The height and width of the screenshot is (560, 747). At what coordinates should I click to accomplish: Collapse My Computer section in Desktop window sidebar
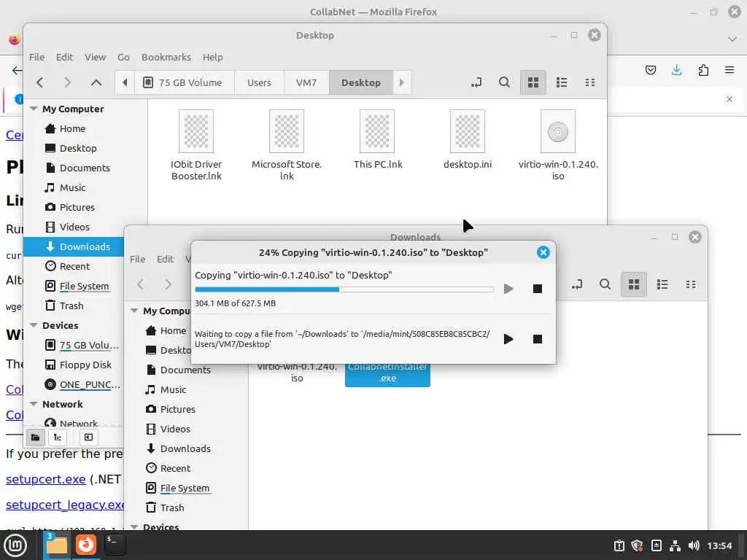(34, 109)
